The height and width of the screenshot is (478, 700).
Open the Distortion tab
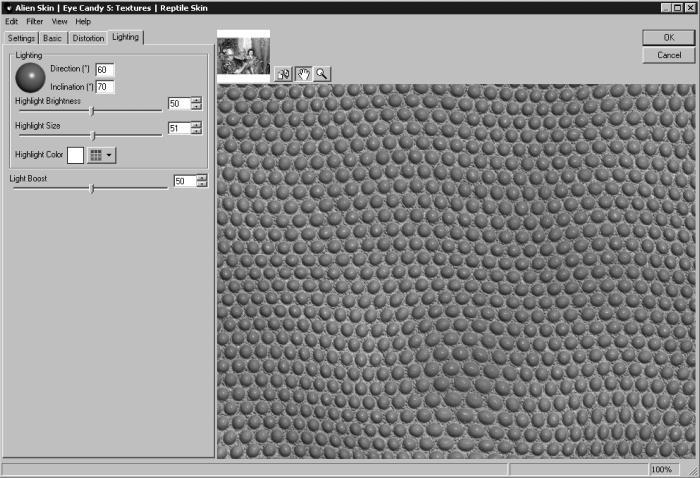click(x=87, y=38)
